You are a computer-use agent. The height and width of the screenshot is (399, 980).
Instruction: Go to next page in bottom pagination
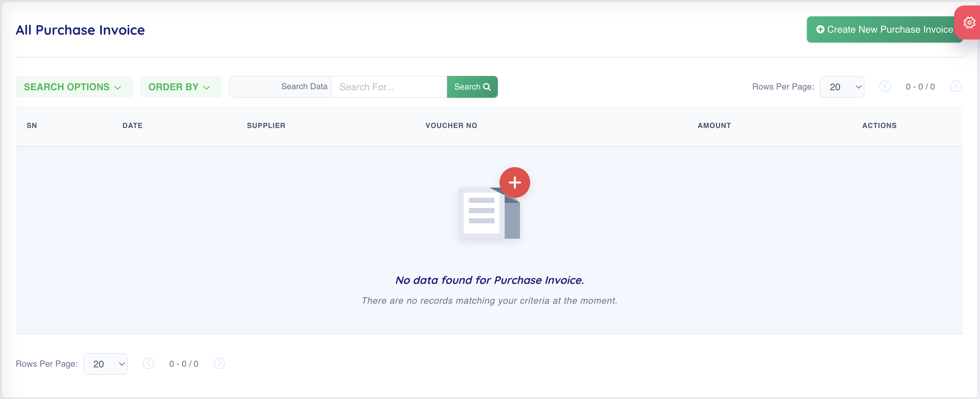pos(219,364)
